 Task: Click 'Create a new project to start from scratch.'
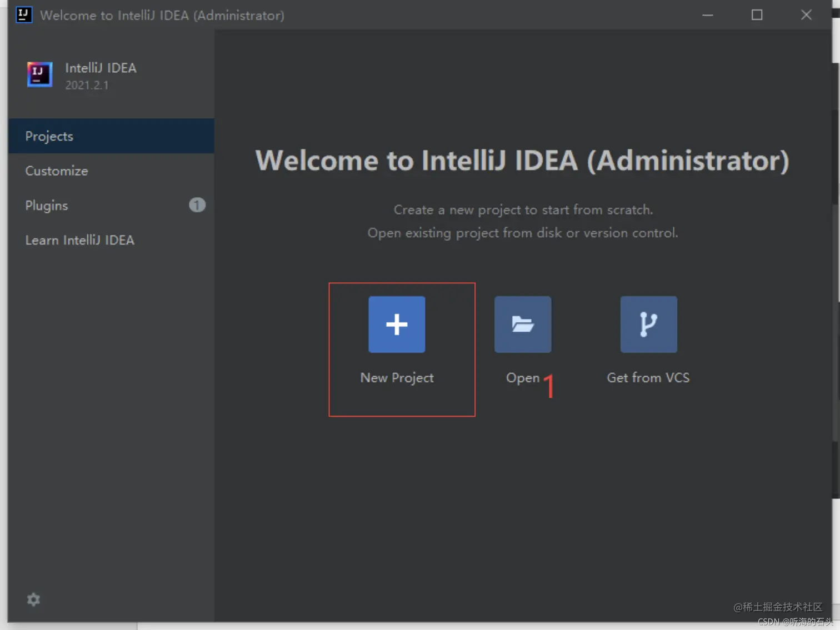[523, 210]
